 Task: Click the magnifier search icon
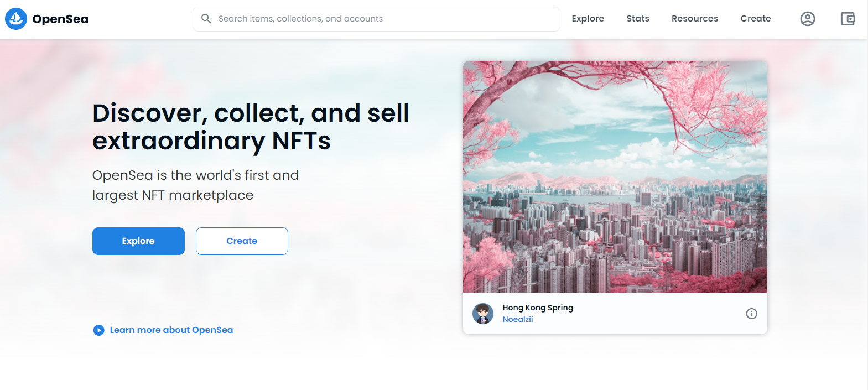click(x=206, y=19)
